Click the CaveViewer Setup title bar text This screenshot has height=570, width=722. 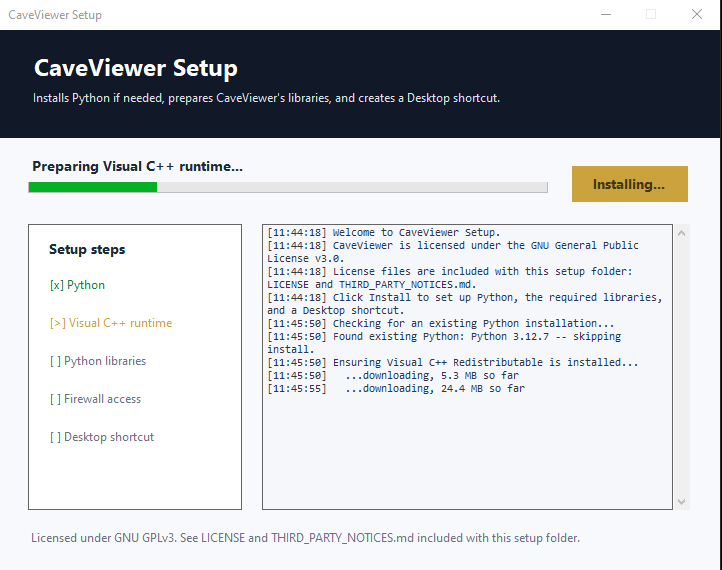[55, 15]
